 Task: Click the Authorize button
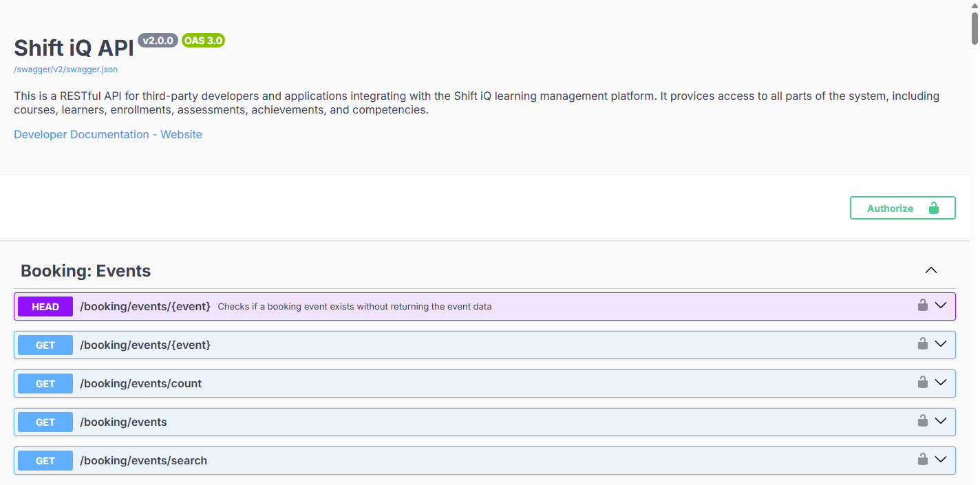tap(902, 208)
